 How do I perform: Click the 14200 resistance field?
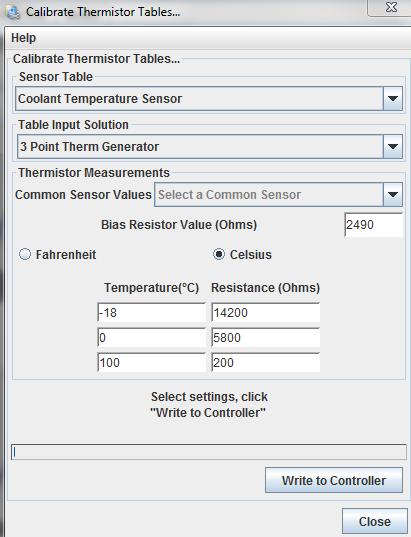tap(266, 312)
